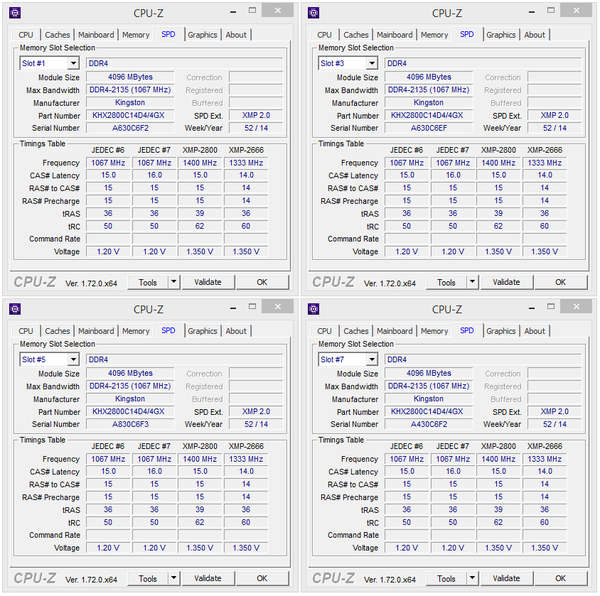
Task: Click serial number A630C6EF
Action: (429, 128)
